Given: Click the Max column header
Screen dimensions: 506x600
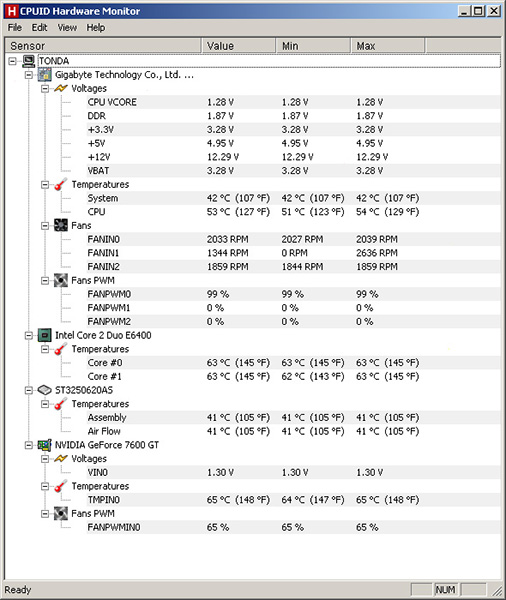Looking at the screenshot, I should (x=388, y=46).
